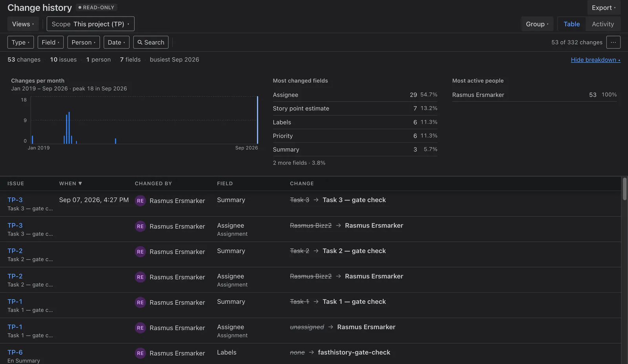Open TP-1 link in unassigned change row
Viewport: 628px width, 364px height.
point(15,327)
